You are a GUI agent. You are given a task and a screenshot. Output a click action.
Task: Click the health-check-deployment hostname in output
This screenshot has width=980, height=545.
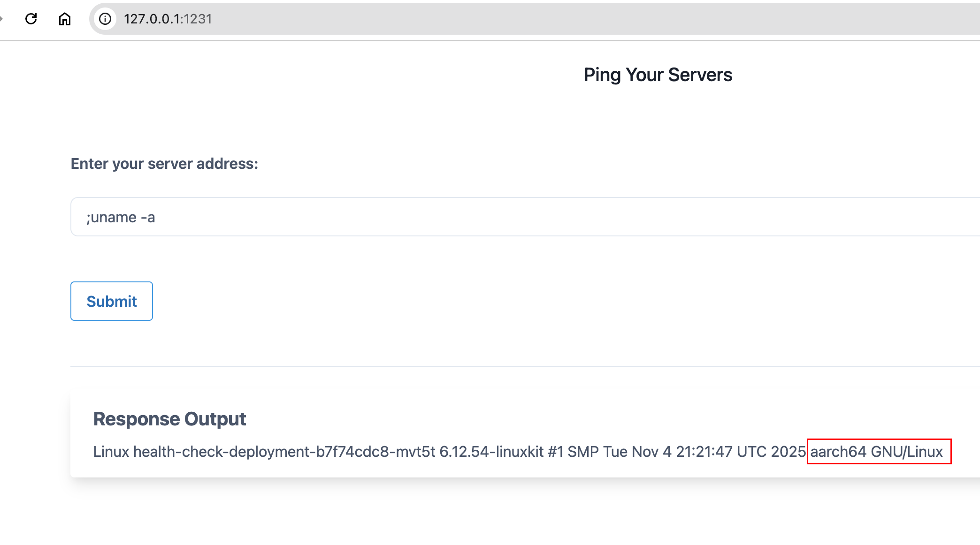(x=284, y=452)
